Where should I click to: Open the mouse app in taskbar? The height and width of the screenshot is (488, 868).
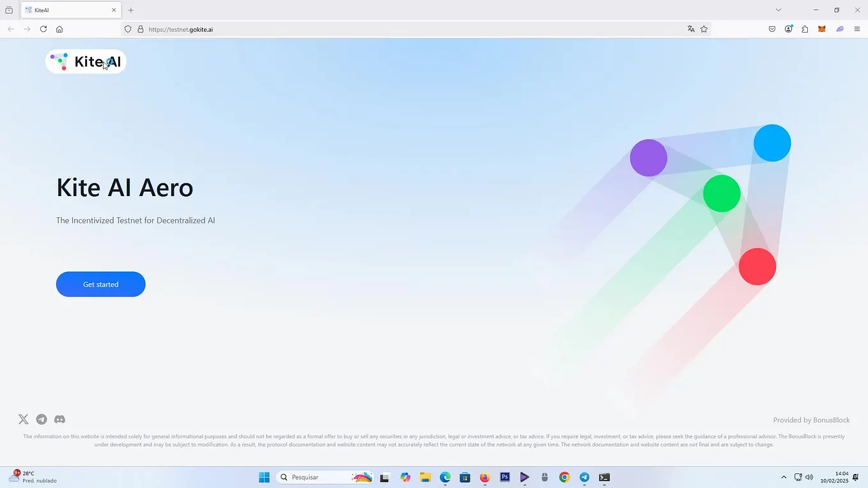(545, 477)
